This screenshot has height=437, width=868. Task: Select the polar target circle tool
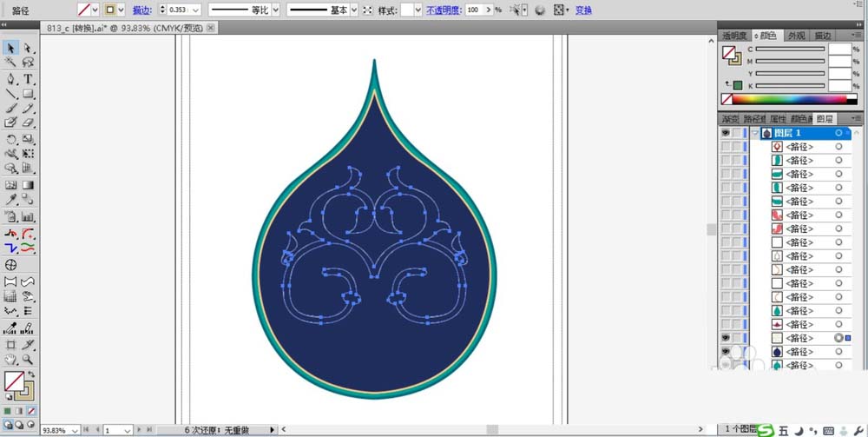[10, 265]
